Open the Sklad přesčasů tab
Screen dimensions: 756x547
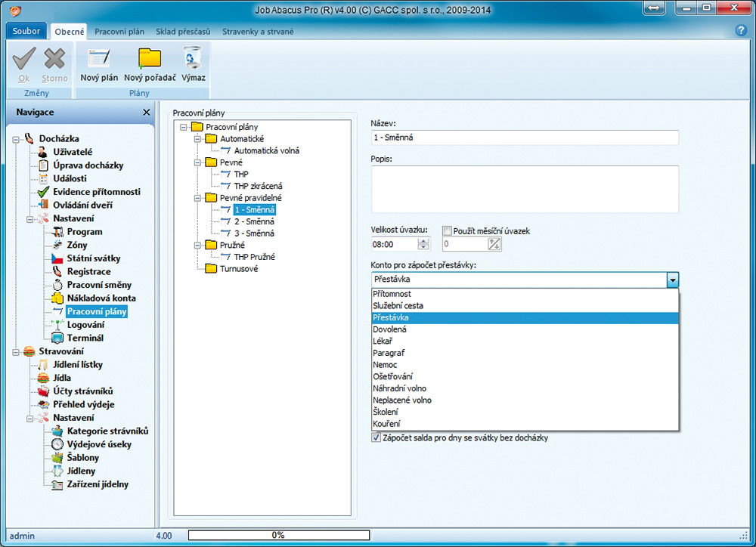click(x=183, y=32)
